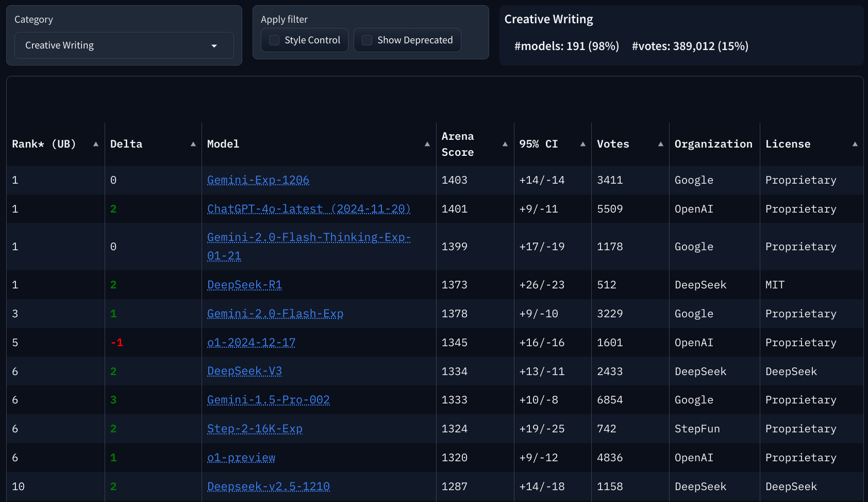Sort by Delta column arrow
Image resolution: width=868 pixels, height=502 pixels.
[x=193, y=144]
